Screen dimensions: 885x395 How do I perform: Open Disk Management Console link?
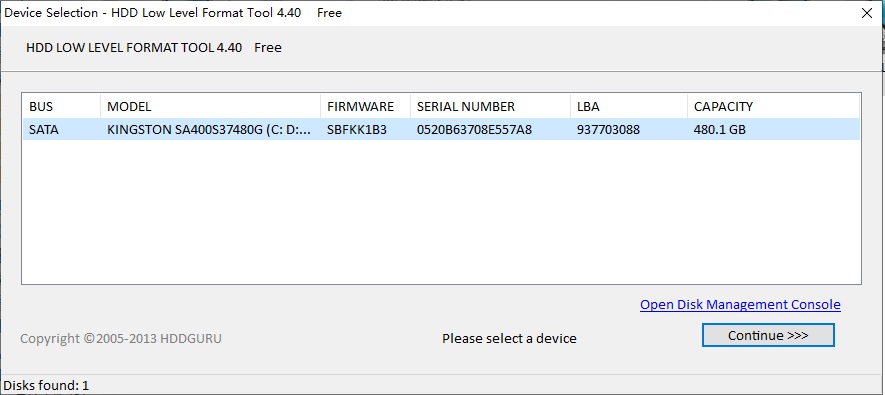point(740,305)
